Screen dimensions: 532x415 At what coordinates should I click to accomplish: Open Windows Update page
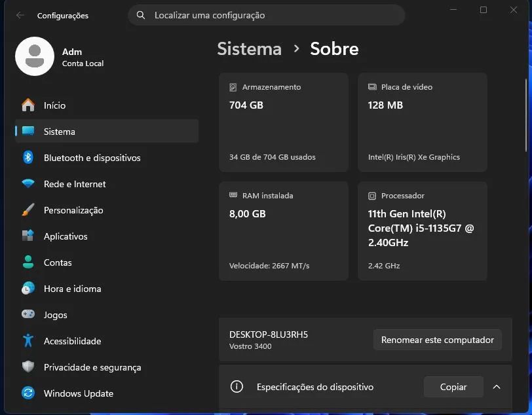tap(107, 393)
